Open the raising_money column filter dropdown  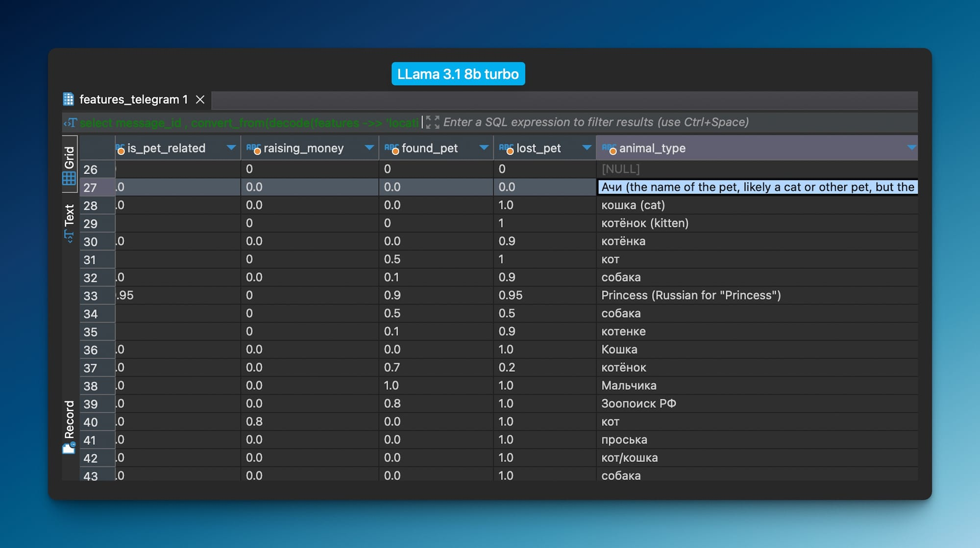369,148
